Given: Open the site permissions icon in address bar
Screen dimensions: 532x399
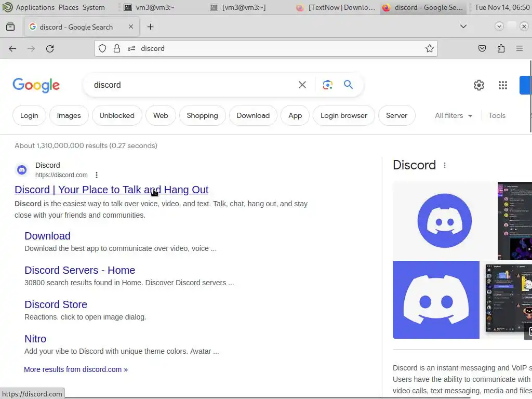Looking at the screenshot, I should point(131,48).
